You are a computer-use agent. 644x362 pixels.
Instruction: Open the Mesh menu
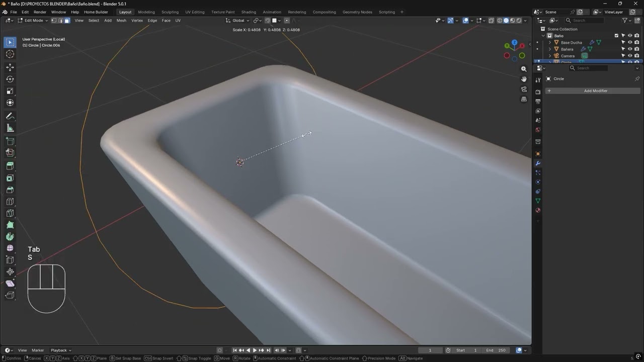pos(121,21)
